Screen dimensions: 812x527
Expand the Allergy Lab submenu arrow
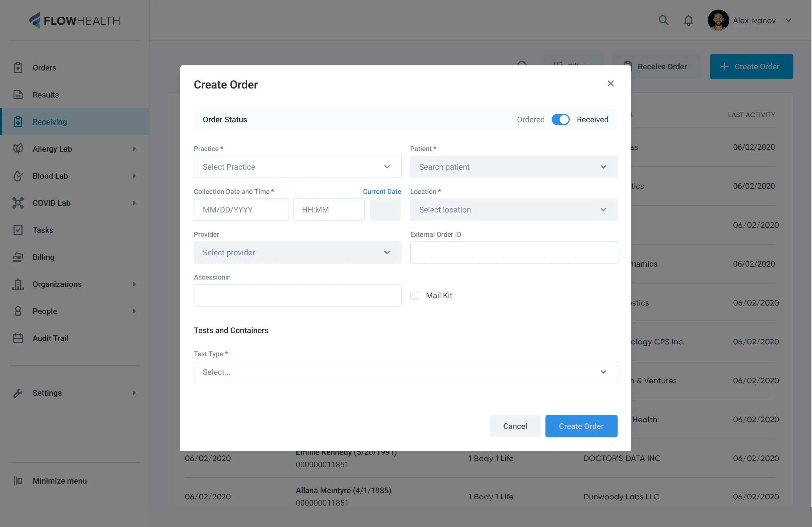[x=134, y=149]
